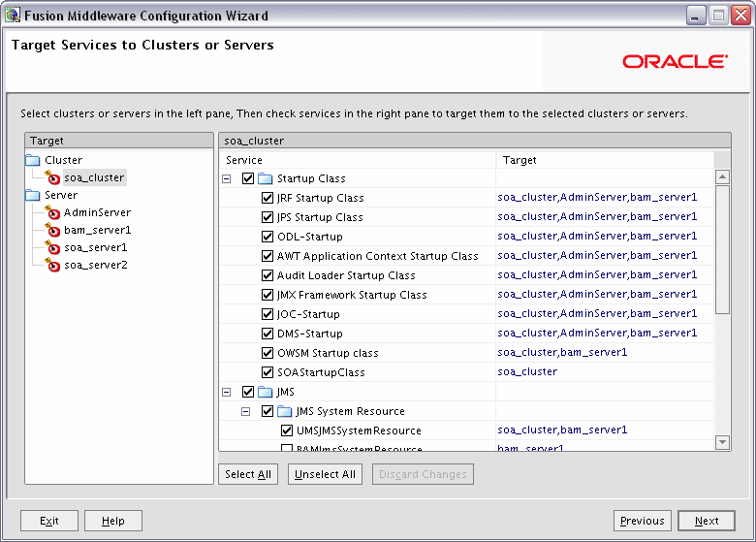756x542 pixels.
Task: Uncheck UMSJMSSystemResource checkbox
Action: coord(286,430)
